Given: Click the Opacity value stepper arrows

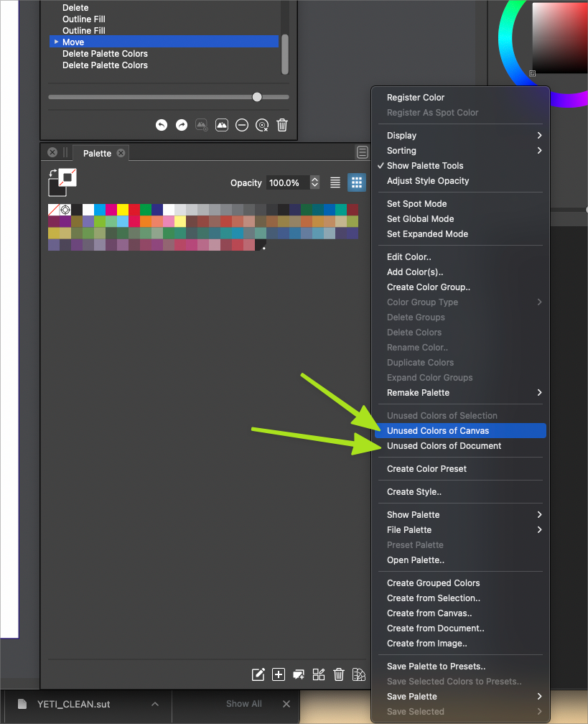Looking at the screenshot, I should (x=314, y=182).
